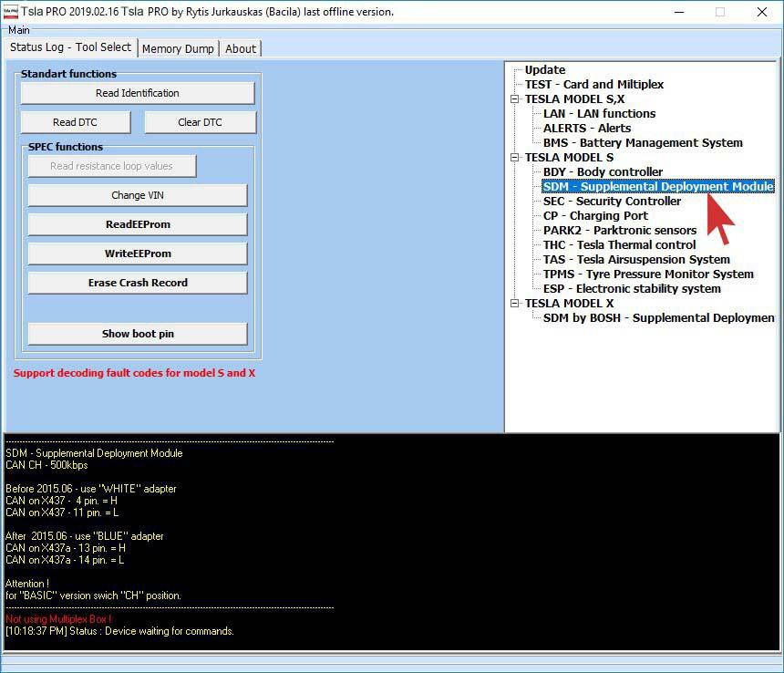This screenshot has height=673, width=784.
Task: Click the Erase Crash Record button
Action: 138,283
